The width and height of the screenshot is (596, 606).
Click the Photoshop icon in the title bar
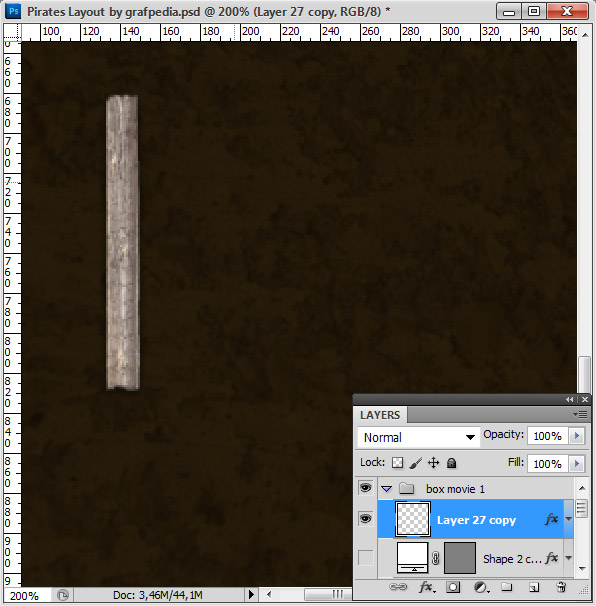tap(14, 11)
